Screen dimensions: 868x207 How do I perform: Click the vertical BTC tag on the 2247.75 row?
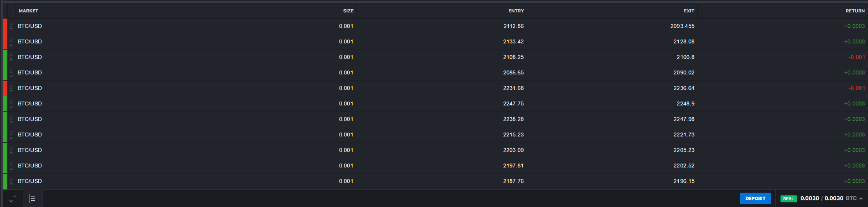pos(11,103)
